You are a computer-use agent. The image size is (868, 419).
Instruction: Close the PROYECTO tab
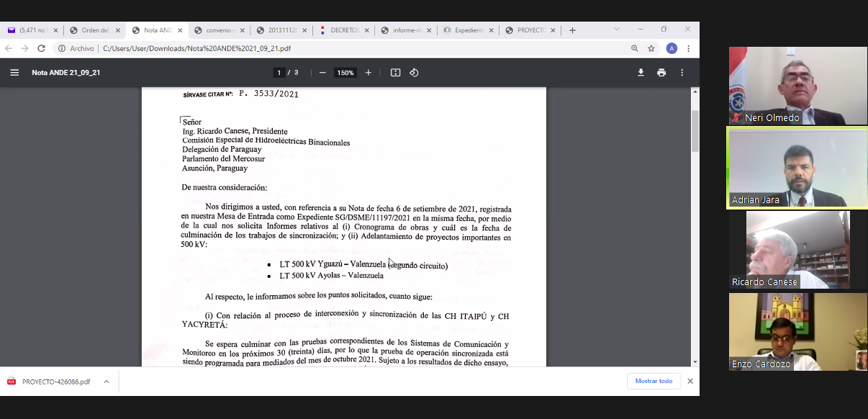coord(553,30)
